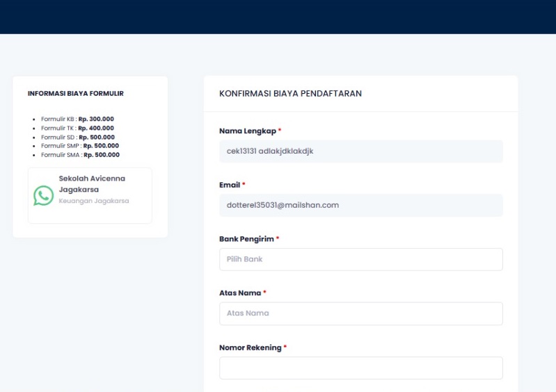Click the Nama Lengkap input field
This screenshot has height=392, width=556.
pos(360,152)
